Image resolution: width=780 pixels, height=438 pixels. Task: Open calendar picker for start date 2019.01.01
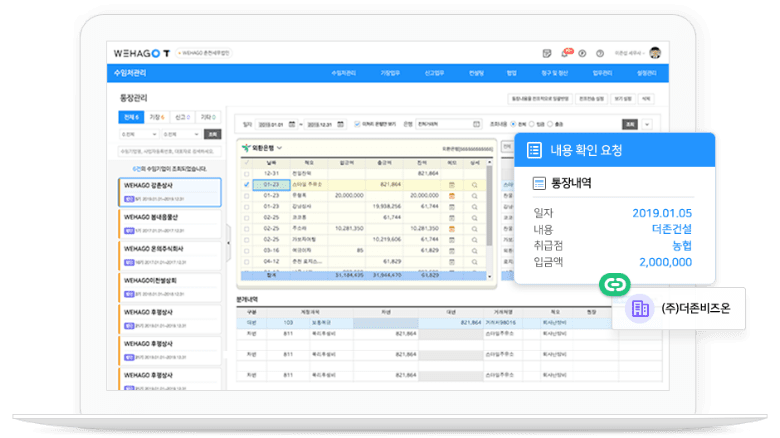[x=292, y=124]
